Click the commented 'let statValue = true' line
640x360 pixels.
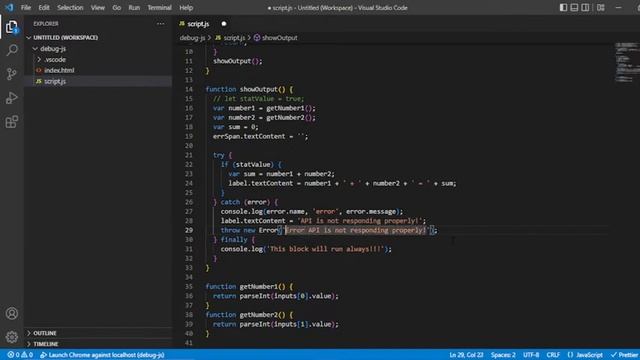pos(258,99)
